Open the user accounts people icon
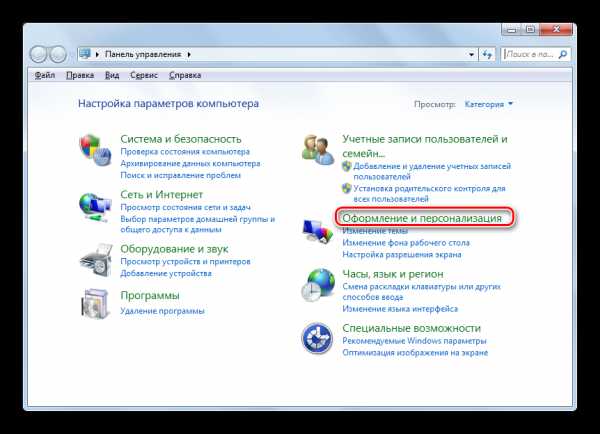The width and height of the screenshot is (600, 434). pyautogui.click(x=317, y=150)
